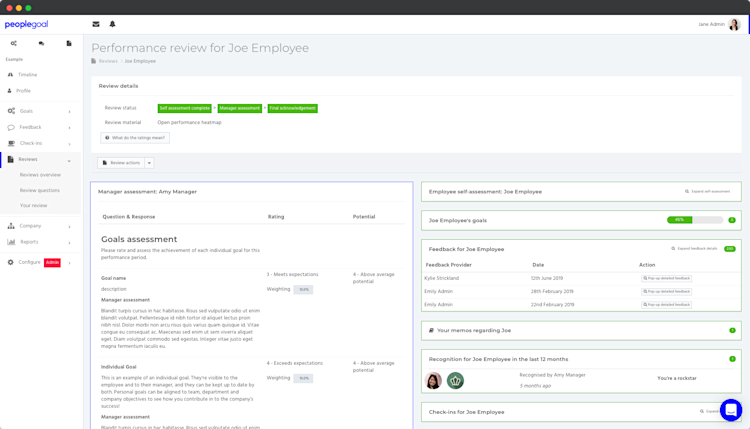Click Jane Admin's profile avatar
The height and width of the screenshot is (429, 750).
[734, 24]
